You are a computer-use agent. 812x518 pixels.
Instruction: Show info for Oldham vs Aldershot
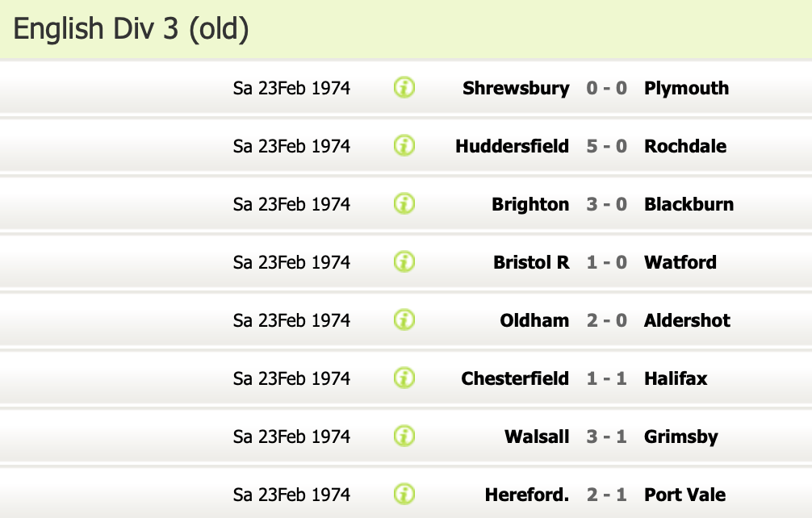point(404,320)
